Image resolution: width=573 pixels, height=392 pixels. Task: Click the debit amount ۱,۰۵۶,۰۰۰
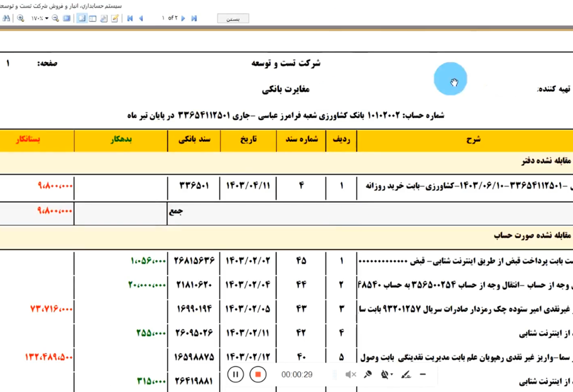click(148, 261)
